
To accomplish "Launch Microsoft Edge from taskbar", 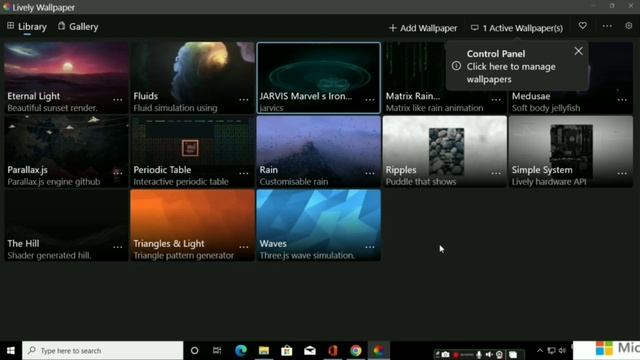I will click(x=241, y=351).
